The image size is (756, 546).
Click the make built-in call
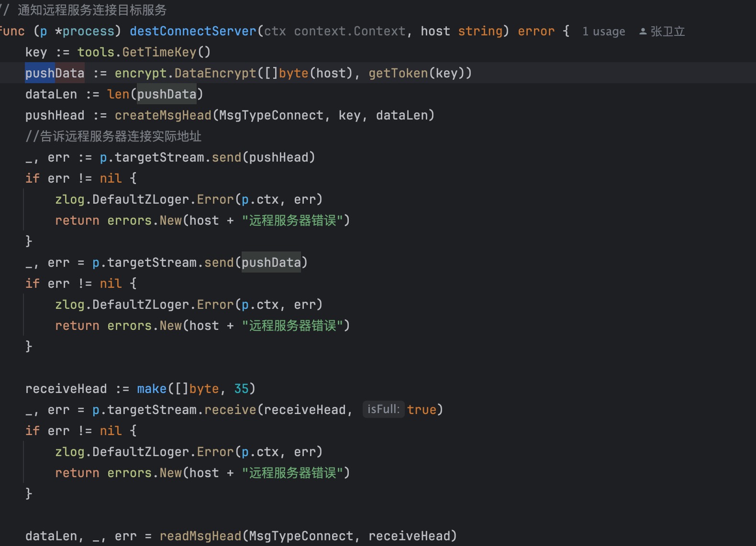(152, 389)
